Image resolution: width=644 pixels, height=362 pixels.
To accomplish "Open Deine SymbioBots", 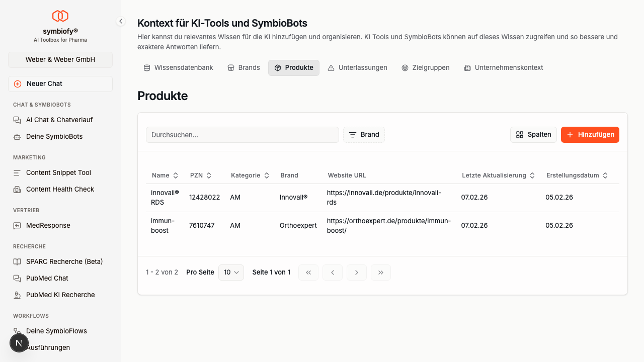I will pos(54,136).
